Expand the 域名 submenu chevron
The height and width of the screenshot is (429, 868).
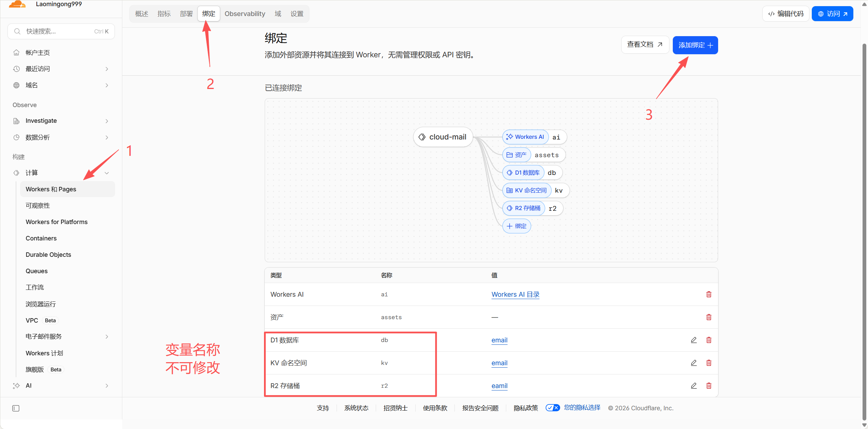[107, 85]
